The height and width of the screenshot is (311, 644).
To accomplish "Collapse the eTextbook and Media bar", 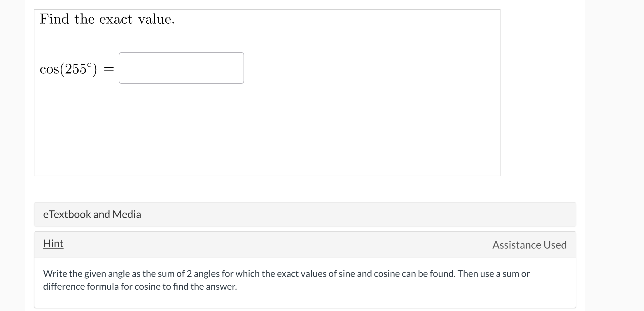I will [92, 214].
